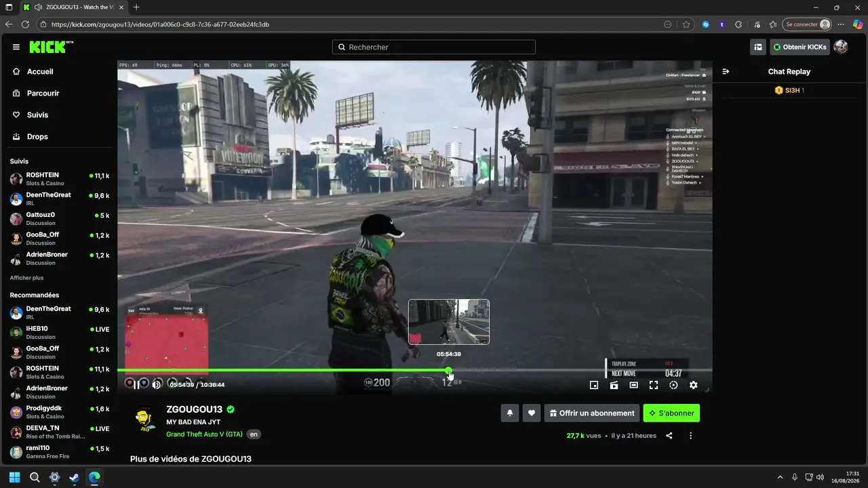
Task: Expand followed channels with Afficher plus
Action: (26, 278)
